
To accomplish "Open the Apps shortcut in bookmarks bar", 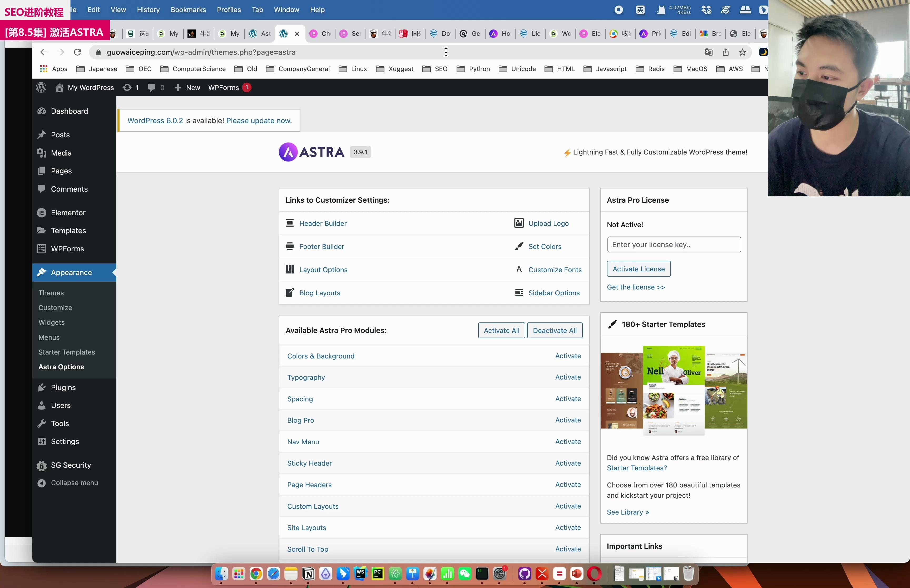I will [x=53, y=69].
